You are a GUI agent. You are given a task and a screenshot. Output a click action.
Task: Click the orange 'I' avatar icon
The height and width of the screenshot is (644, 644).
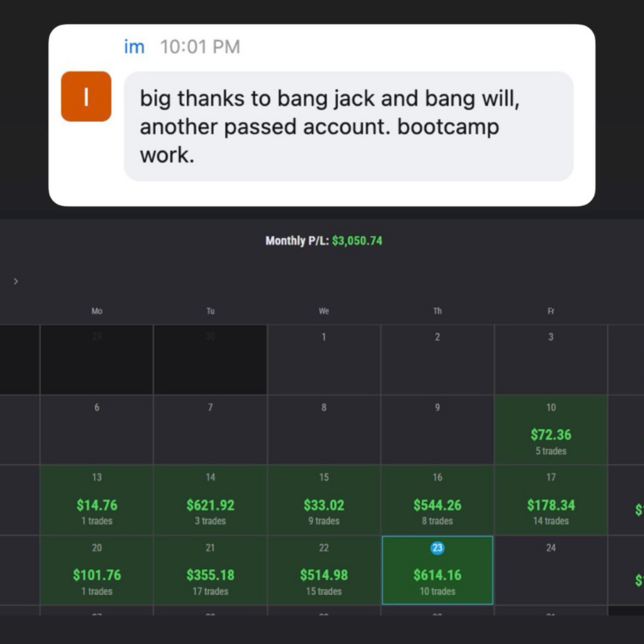[86, 96]
